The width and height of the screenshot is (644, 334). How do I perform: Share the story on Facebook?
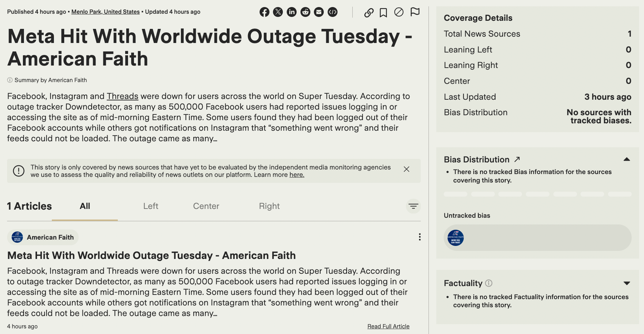tap(265, 12)
